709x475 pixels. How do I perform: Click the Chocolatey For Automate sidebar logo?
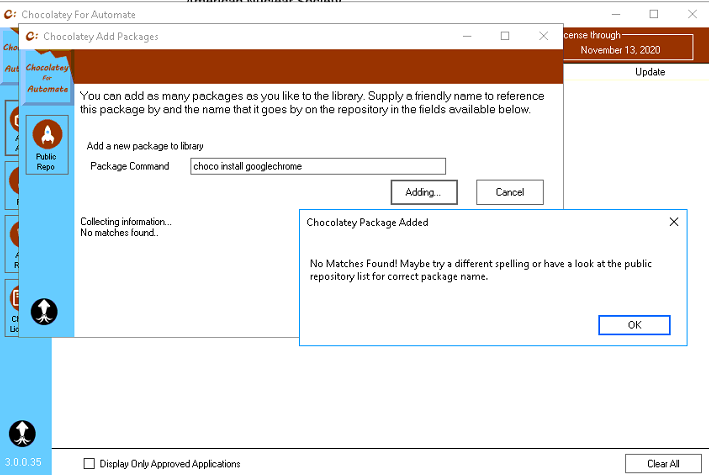pyautogui.click(x=46, y=78)
